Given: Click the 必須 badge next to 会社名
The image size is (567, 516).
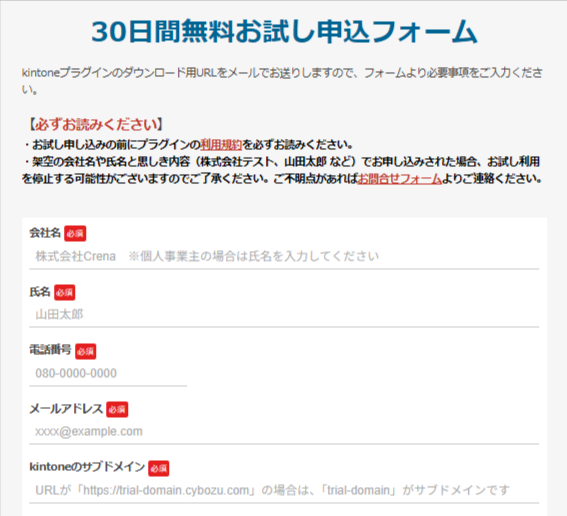Looking at the screenshot, I should click(75, 234).
